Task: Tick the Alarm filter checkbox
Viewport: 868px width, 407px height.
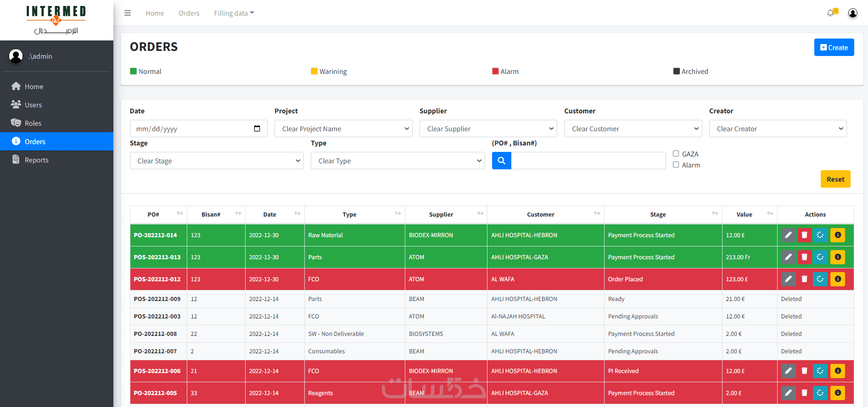Action: coord(676,165)
